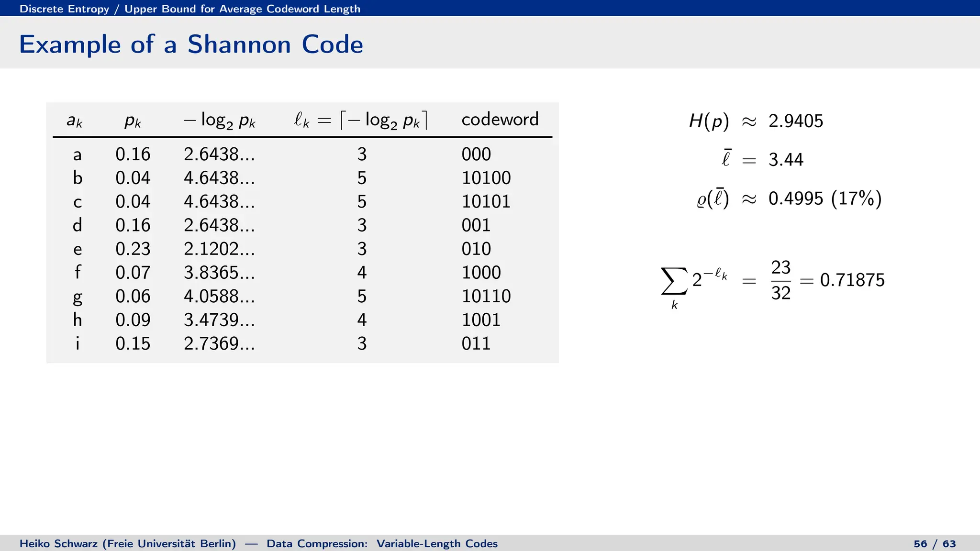The height and width of the screenshot is (551, 980).
Task: Click the slide title 'Example of a Shannon Code'
Action: (191, 44)
